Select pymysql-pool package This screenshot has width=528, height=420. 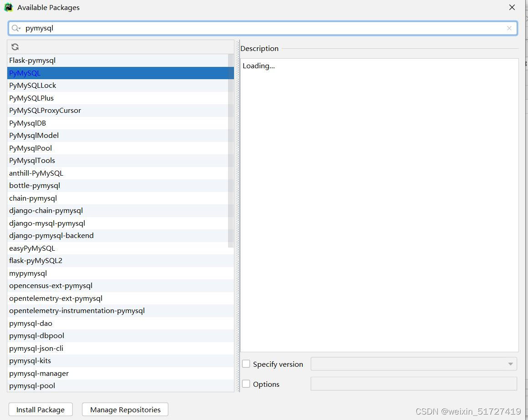point(121,386)
